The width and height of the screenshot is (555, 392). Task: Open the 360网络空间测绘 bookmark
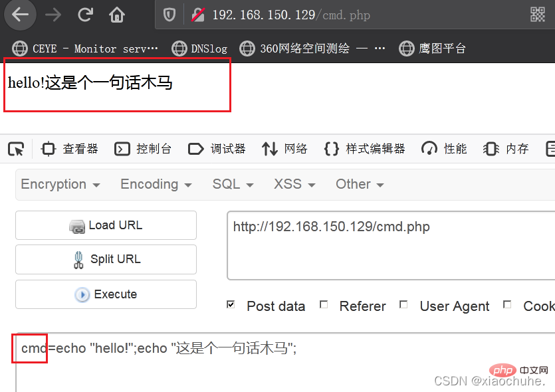tap(312, 49)
